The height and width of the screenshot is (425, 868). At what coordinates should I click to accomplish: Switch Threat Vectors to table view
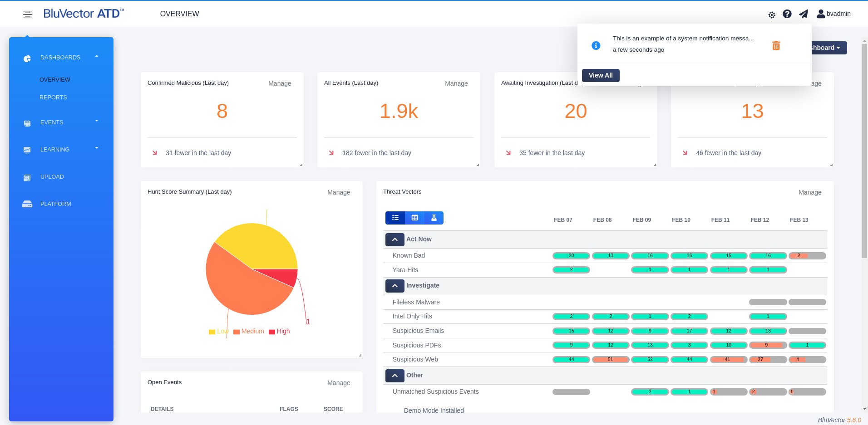(x=415, y=218)
